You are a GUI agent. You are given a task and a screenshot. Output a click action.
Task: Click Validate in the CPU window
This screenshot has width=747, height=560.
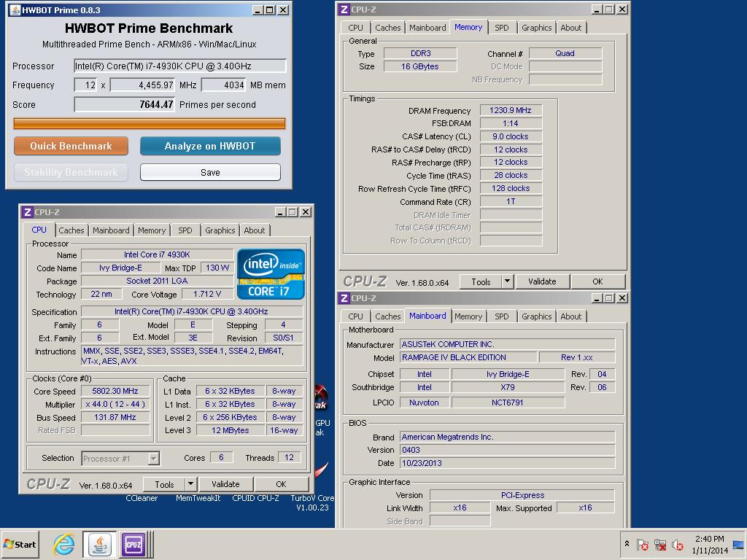click(226, 484)
